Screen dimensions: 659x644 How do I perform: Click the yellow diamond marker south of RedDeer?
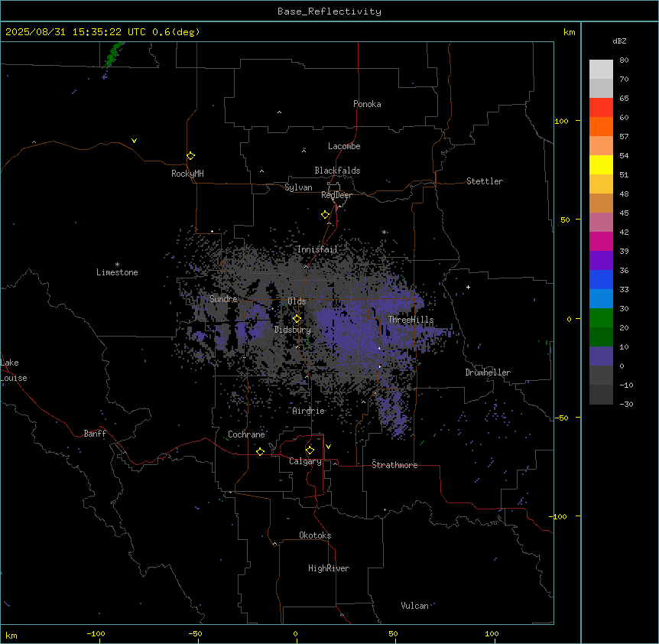click(x=325, y=215)
